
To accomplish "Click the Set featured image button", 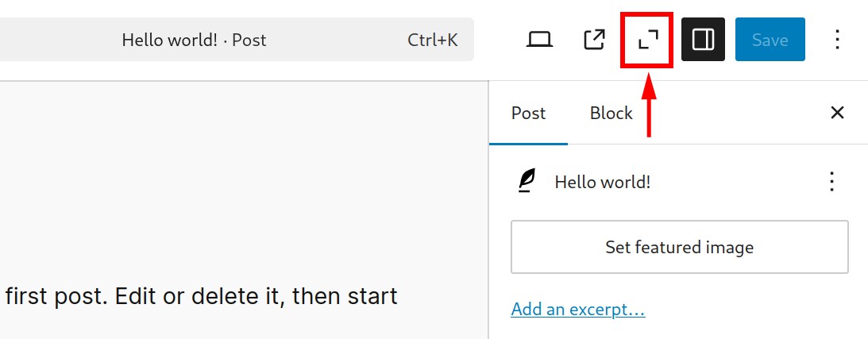I will click(679, 247).
